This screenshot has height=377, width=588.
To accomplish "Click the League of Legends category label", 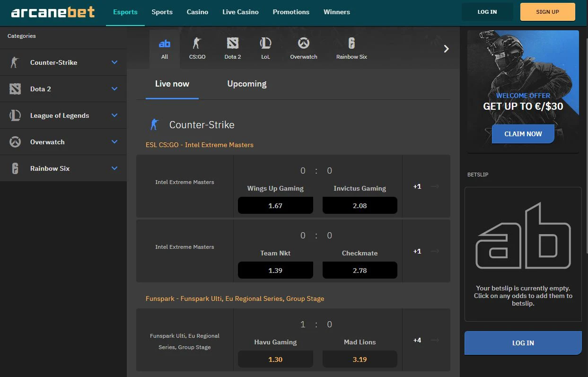I will [x=60, y=115].
